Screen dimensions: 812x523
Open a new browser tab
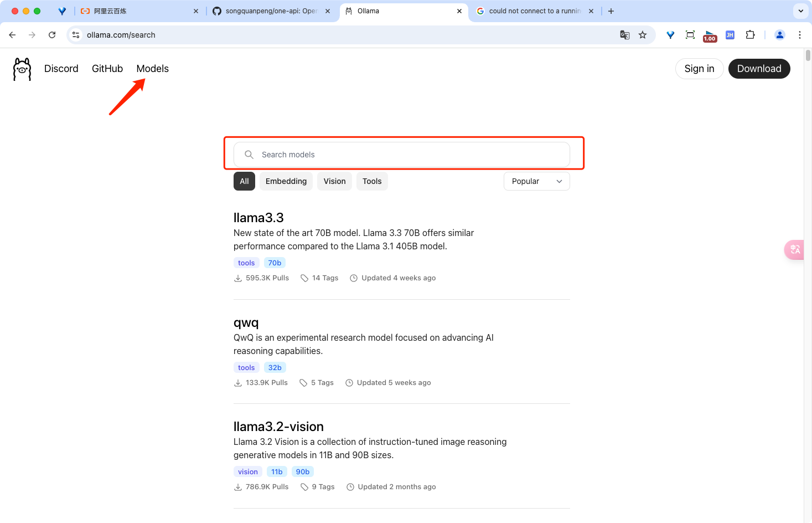tap(611, 11)
